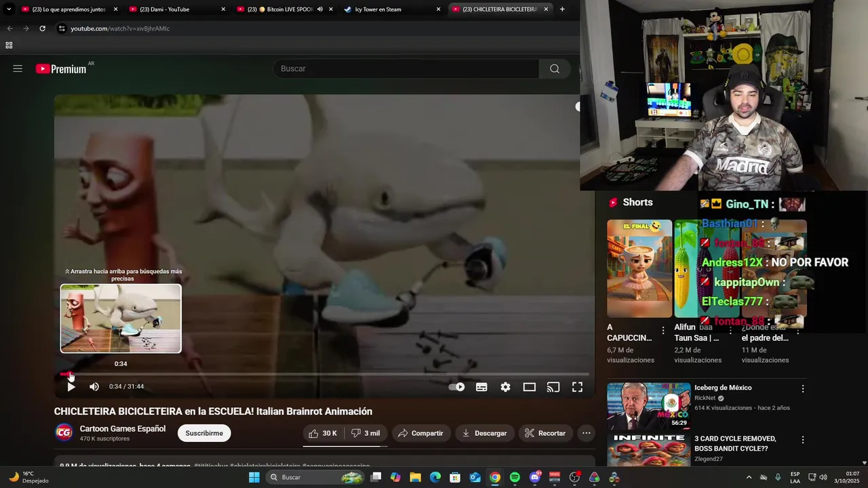
Task: Dislike the video showing 3 mil
Action: point(366,433)
